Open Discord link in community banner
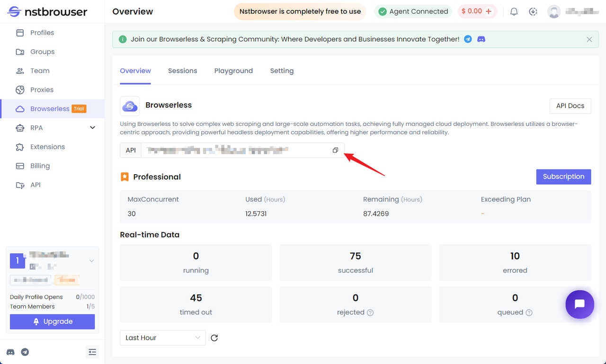Viewport: 606px width, 364px height. [481, 39]
